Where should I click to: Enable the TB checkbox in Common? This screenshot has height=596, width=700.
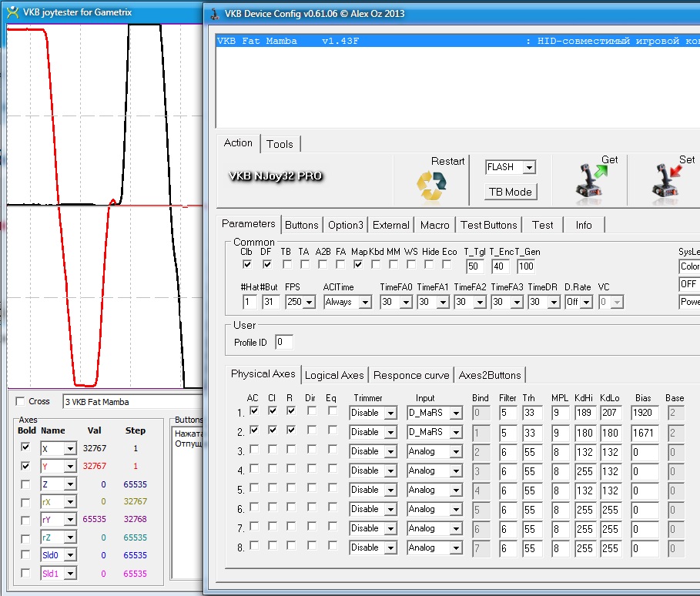(x=287, y=264)
